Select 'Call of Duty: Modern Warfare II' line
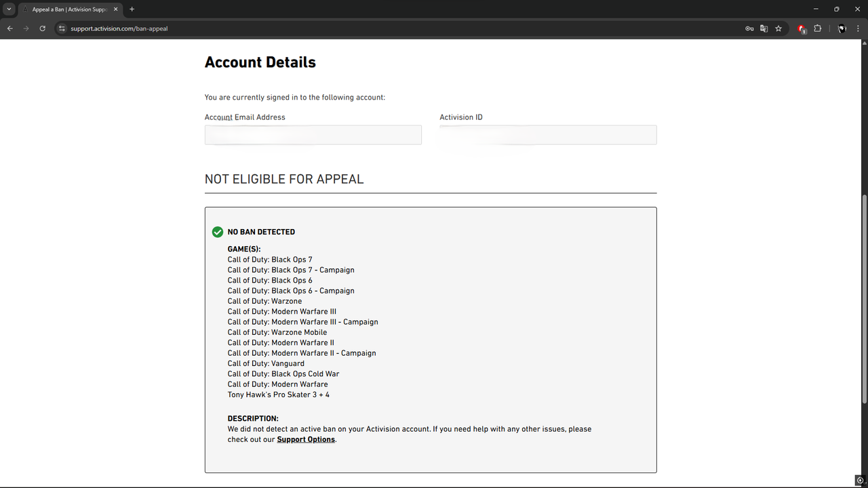868x488 pixels. (x=281, y=343)
